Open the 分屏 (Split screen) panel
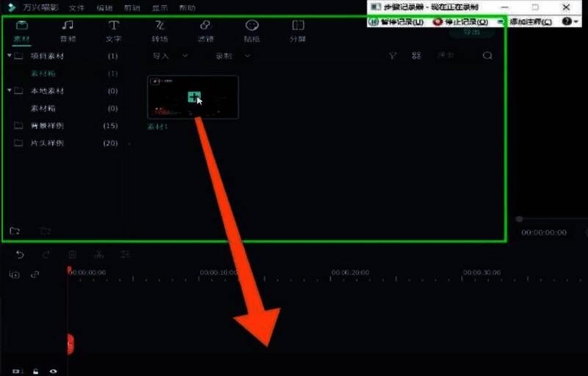 [298, 30]
